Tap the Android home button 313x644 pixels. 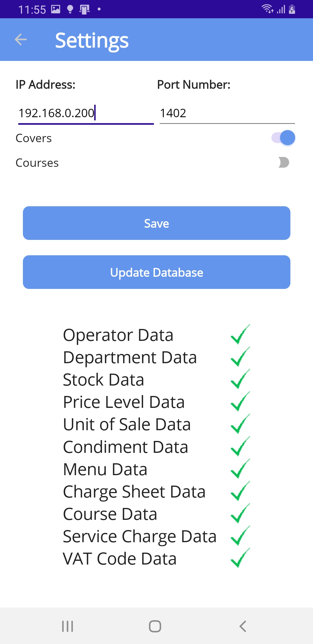tap(155, 626)
